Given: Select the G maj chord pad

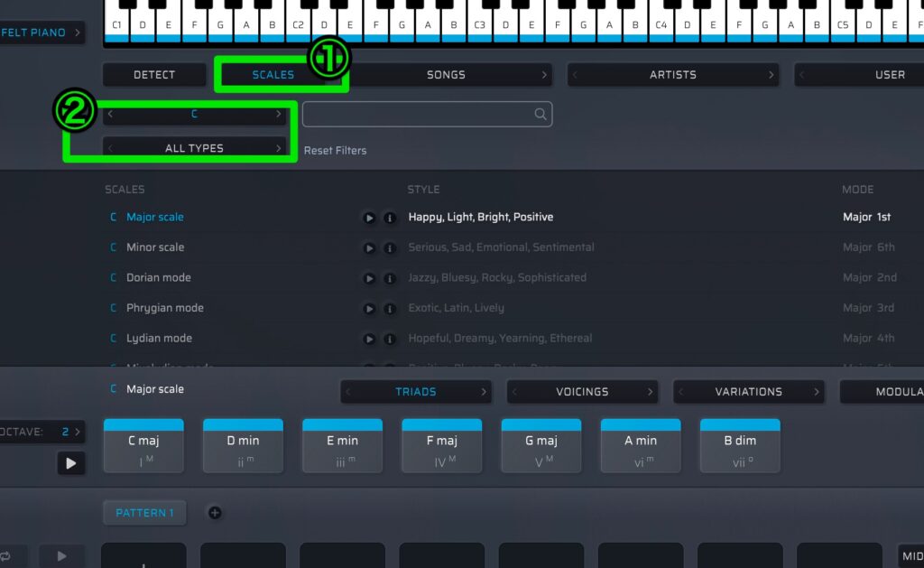Looking at the screenshot, I should (x=541, y=445).
